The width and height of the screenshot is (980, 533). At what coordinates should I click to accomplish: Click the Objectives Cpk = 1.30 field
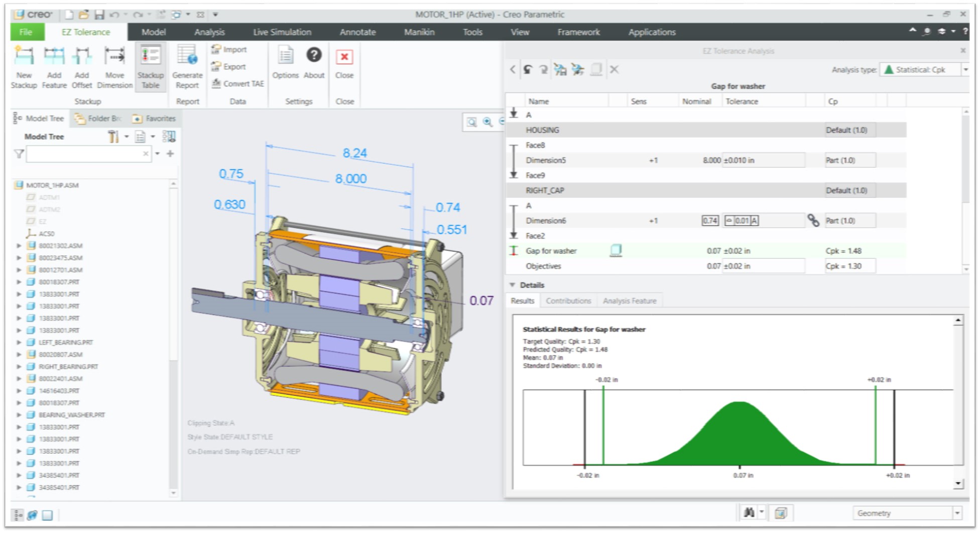850,266
